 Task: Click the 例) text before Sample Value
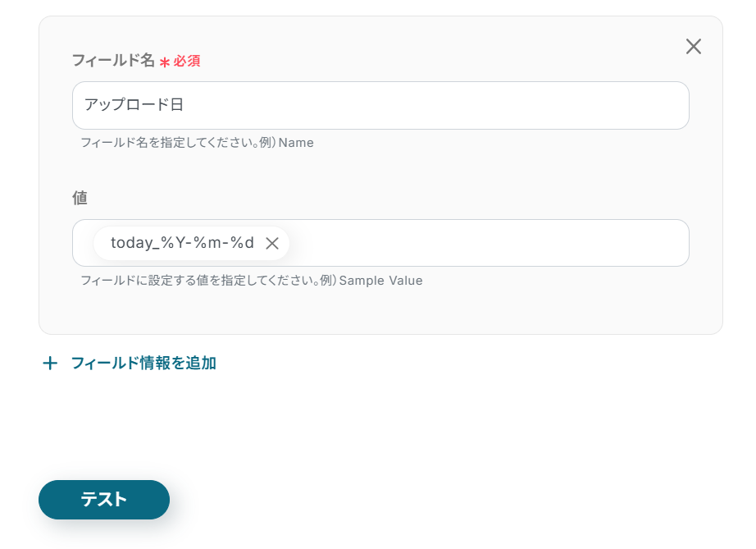(328, 281)
